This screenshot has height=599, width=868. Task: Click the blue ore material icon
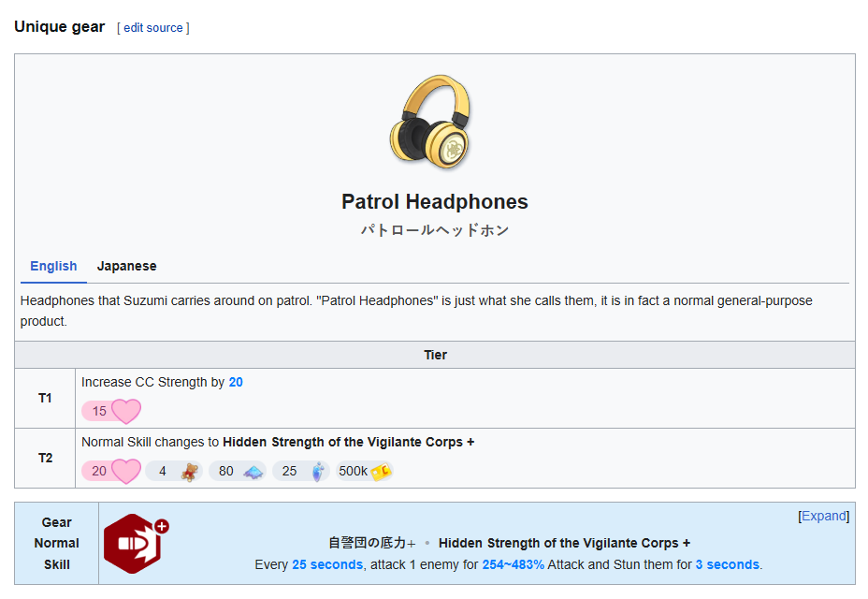[253, 472]
